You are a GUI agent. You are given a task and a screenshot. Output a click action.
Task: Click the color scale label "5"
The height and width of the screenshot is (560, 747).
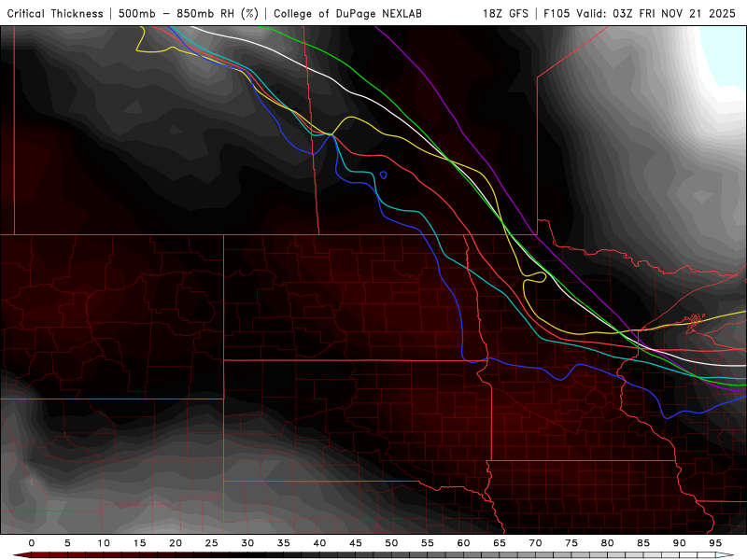pyautogui.click(x=67, y=543)
